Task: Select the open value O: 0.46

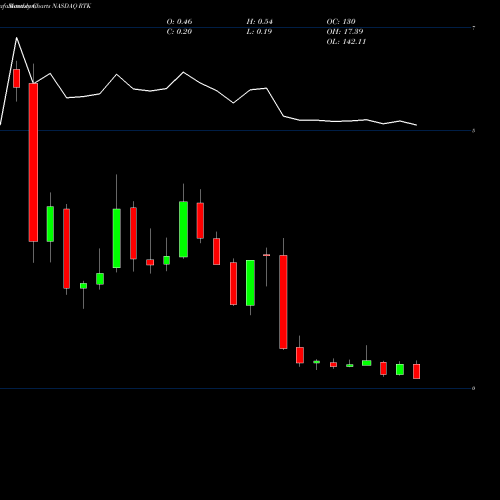Action: (179, 21)
